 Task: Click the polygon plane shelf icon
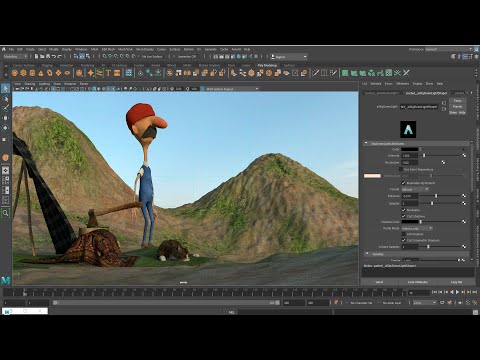point(58,73)
